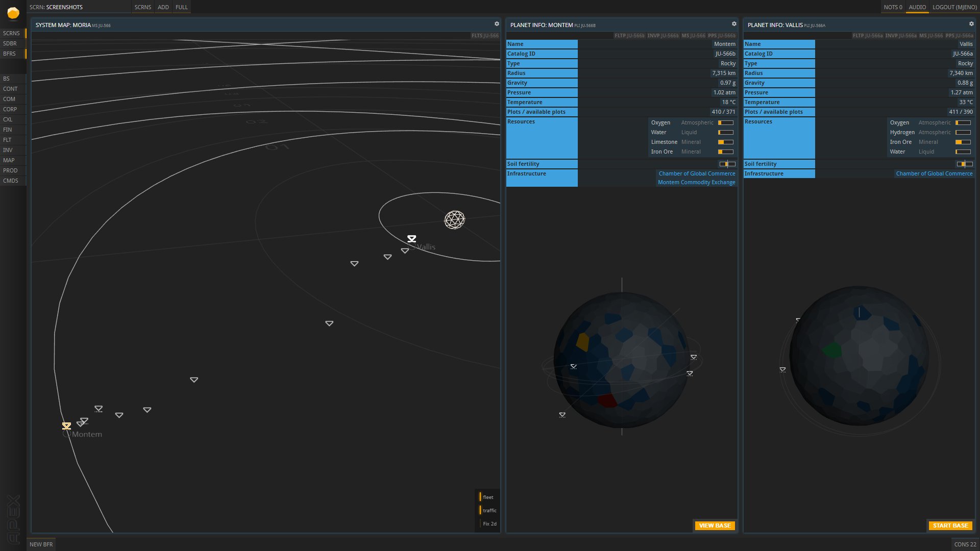Open the Montem Commodity Exchange link

click(696, 182)
